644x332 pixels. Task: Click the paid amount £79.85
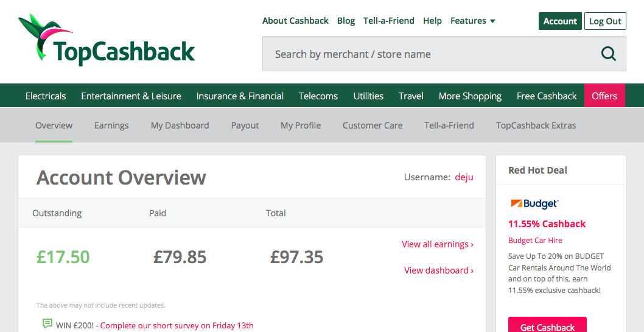180,257
